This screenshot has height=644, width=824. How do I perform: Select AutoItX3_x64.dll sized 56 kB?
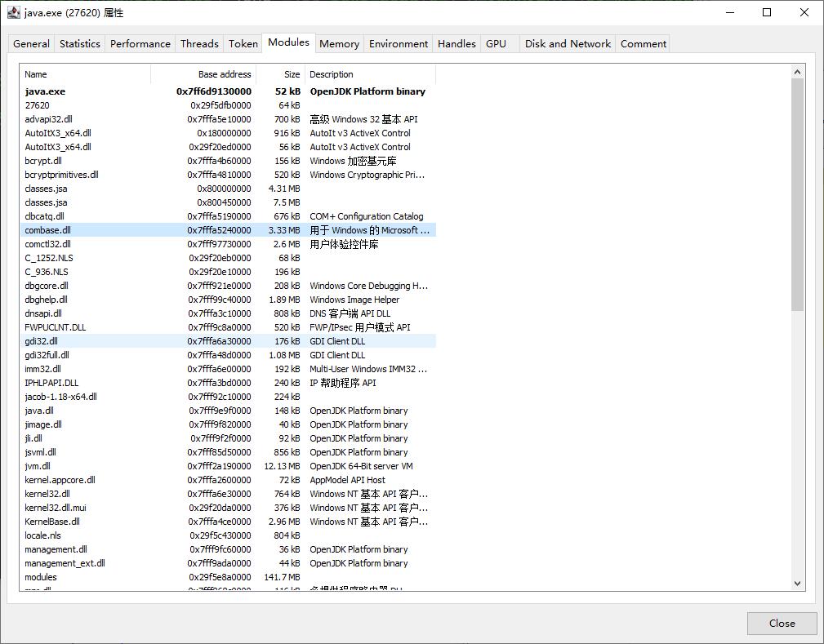(228, 147)
